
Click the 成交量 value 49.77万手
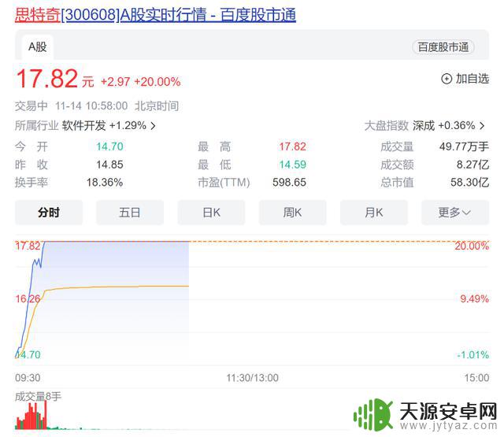(464, 146)
